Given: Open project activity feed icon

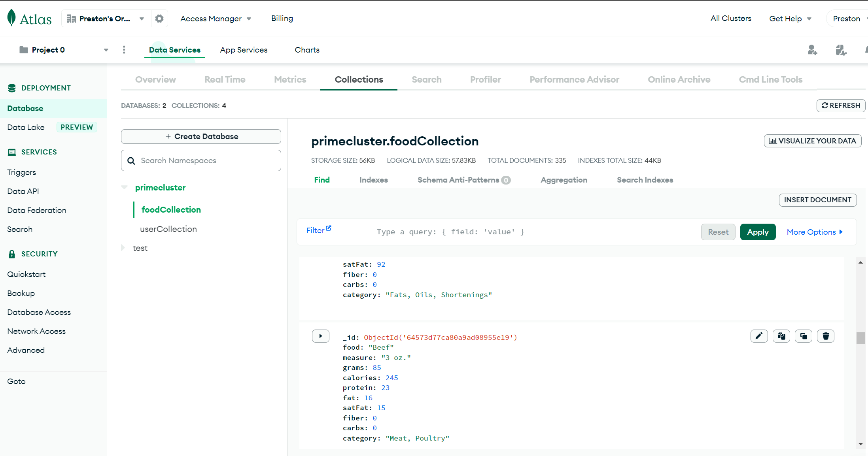Looking at the screenshot, I should 841,50.
